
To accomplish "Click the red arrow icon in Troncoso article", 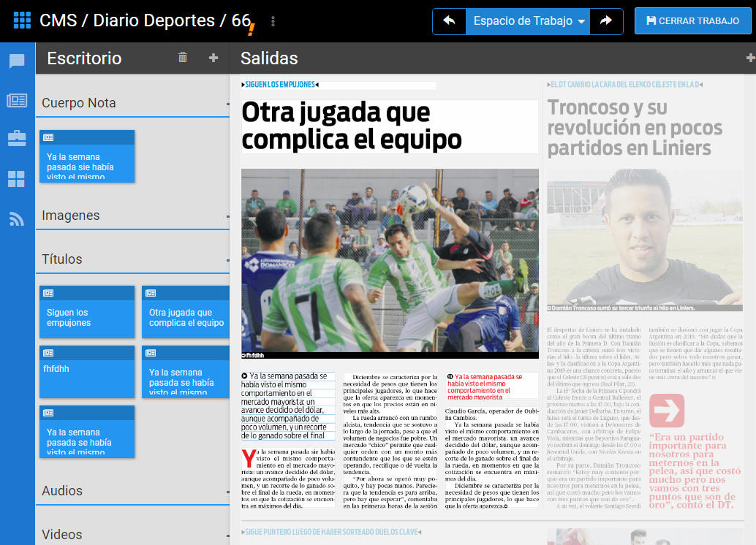I will point(667,411).
